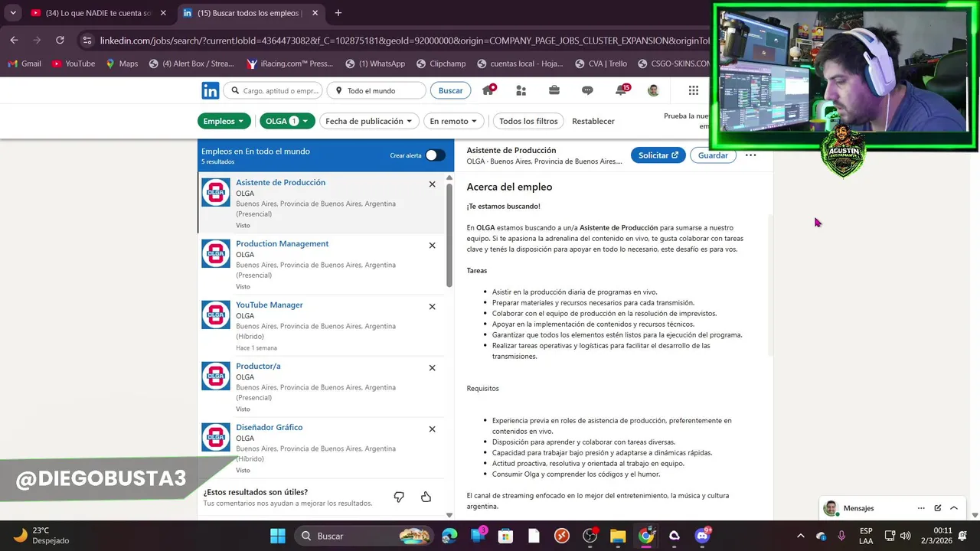The image size is (980, 551).
Task: Dismiss Asistente de Producción job
Action: (x=432, y=184)
